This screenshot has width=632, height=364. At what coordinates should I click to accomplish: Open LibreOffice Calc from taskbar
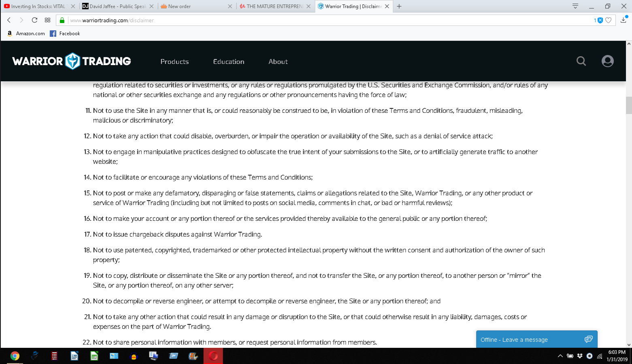94,356
